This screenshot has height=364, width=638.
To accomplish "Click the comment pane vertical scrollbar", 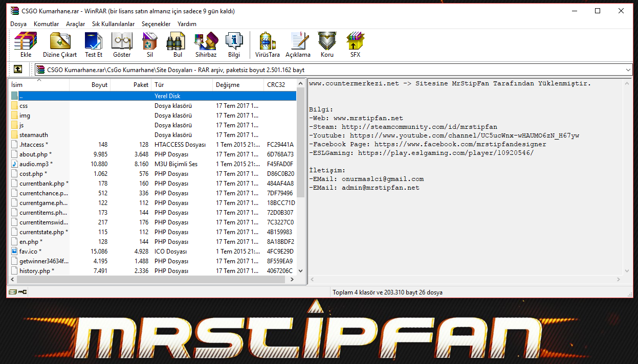I will 627,176.
